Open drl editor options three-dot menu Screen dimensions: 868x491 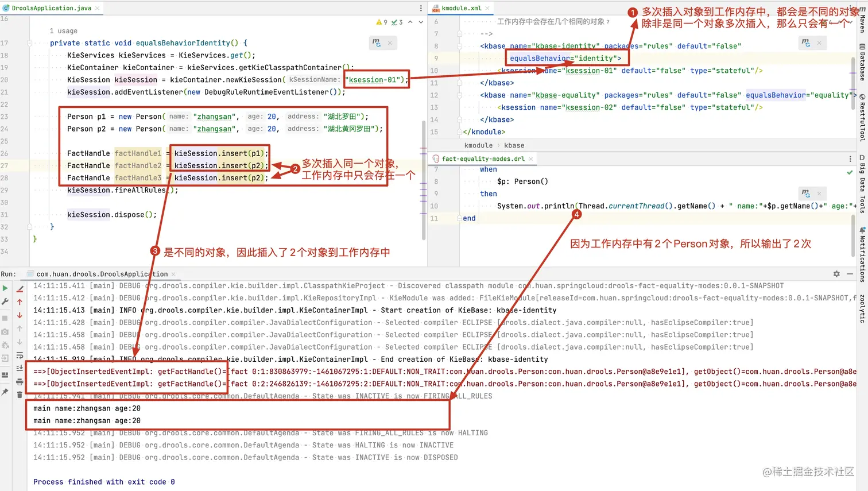click(x=850, y=158)
